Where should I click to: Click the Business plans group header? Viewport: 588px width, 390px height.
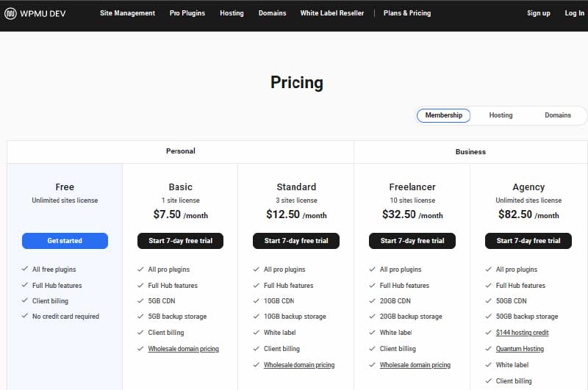470,152
